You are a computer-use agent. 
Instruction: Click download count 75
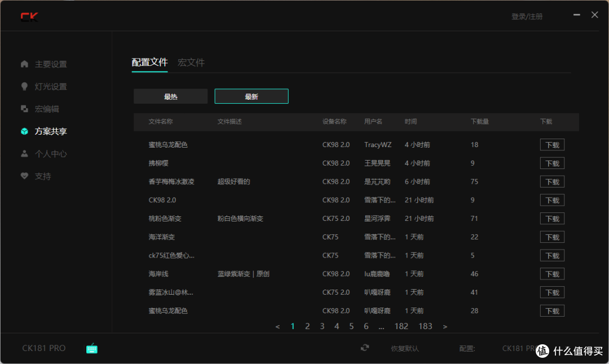474,181
